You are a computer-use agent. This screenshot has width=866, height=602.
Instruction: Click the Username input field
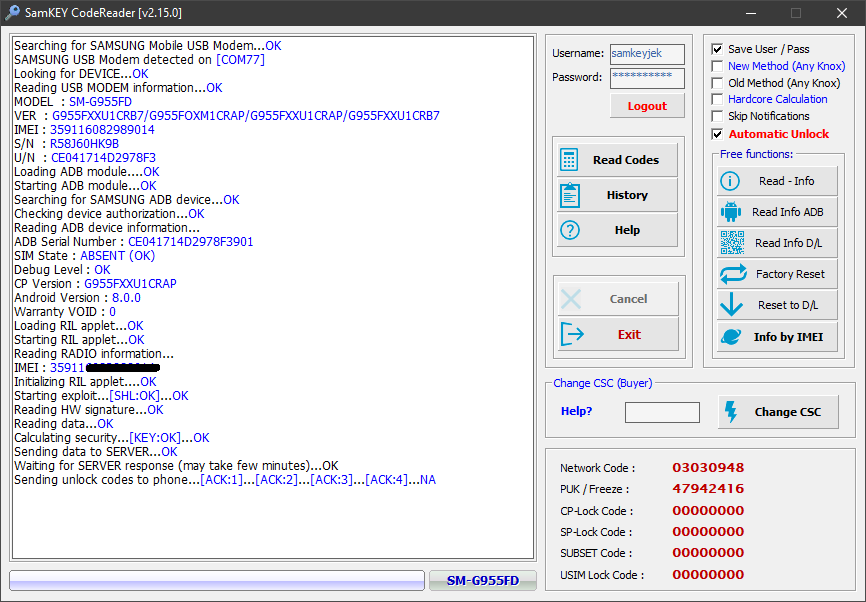coord(647,54)
